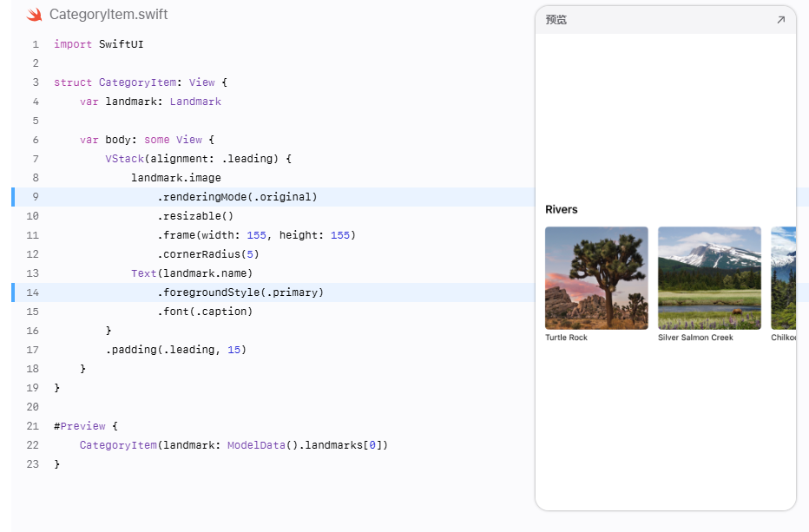809x532 pixels.
Task: Click line number 23 in the gutter
Action: (x=32, y=464)
